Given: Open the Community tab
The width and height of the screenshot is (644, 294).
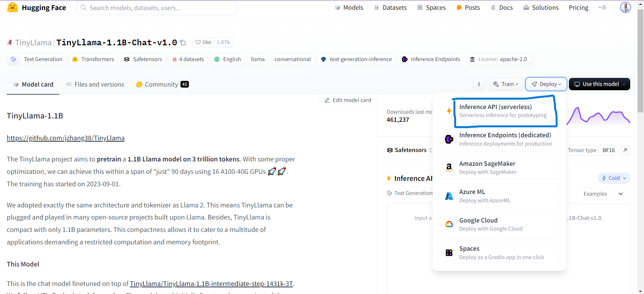Looking at the screenshot, I should pyautogui.click(x=162, y=85).
